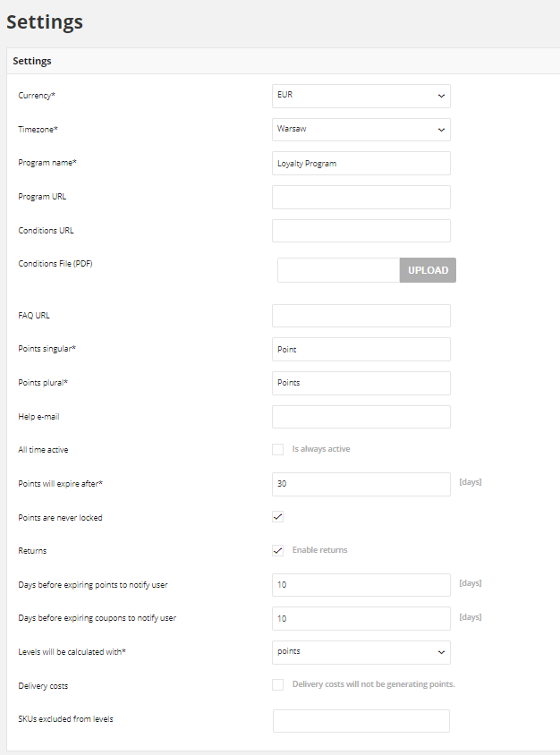Expand the Timezone dropdown set to Warsaw
Image resolution: width=560 pixels, height=755 pixels.
(361, 130)
